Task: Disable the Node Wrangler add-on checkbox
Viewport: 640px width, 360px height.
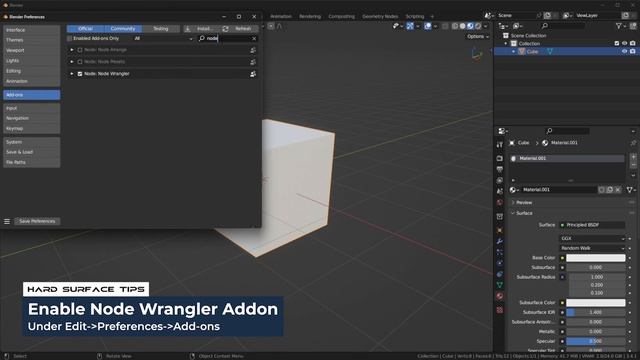Action: [x=80, y=74]
